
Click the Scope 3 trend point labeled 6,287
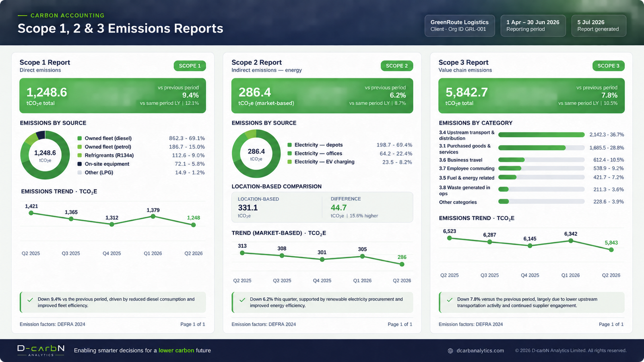click(x=490, y=242)
